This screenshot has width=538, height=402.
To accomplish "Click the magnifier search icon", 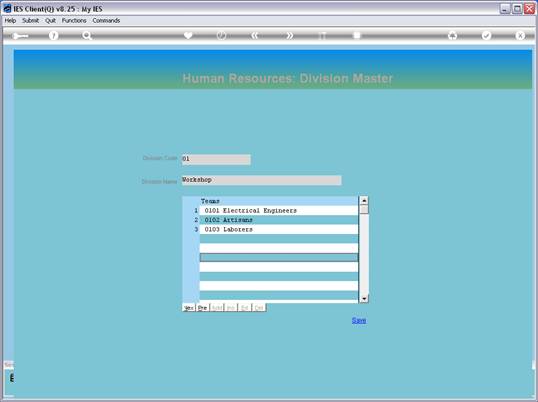I will 87,36.
